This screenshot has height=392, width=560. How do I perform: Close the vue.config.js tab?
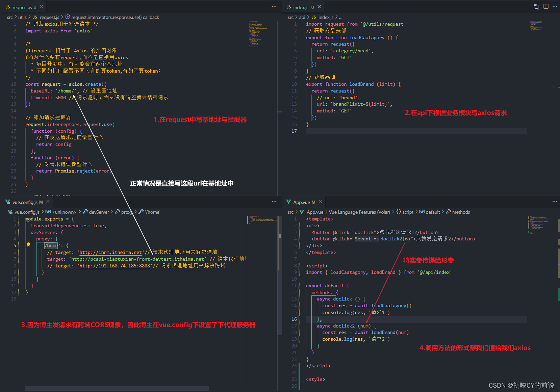(x=48, y=201)
